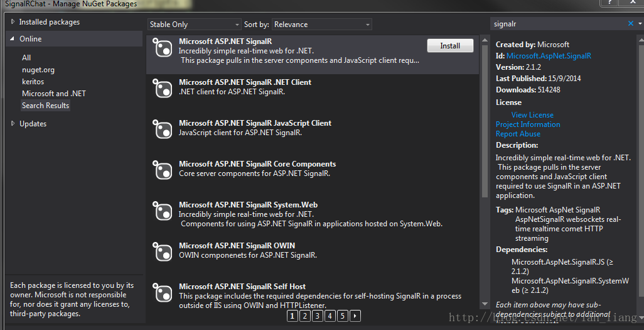Click the SignalR System.Web package icon
The image size is (644, 330).
(162, 211)
